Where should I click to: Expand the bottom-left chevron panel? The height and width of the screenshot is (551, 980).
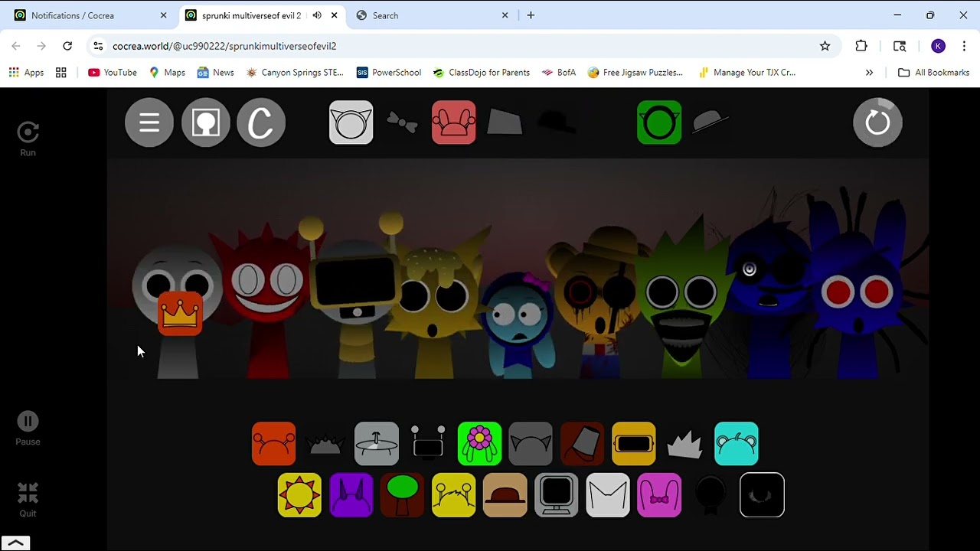click(15, 543)
